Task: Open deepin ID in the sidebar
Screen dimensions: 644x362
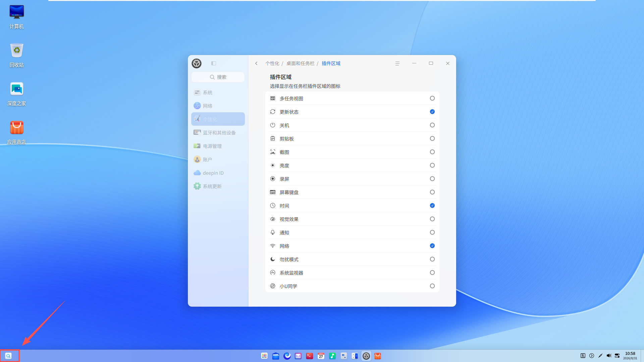Action: pyautogui.click(x=218, y=173)
